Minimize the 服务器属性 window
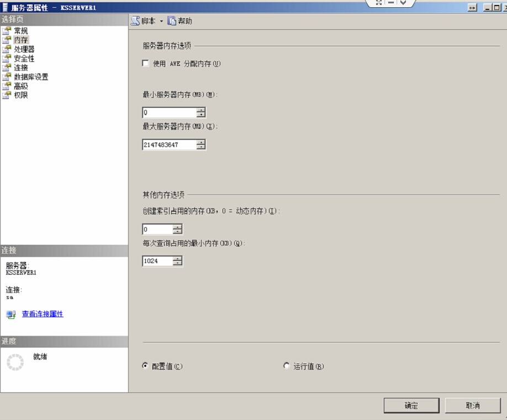The image size is (507, 420). (488, 7)
